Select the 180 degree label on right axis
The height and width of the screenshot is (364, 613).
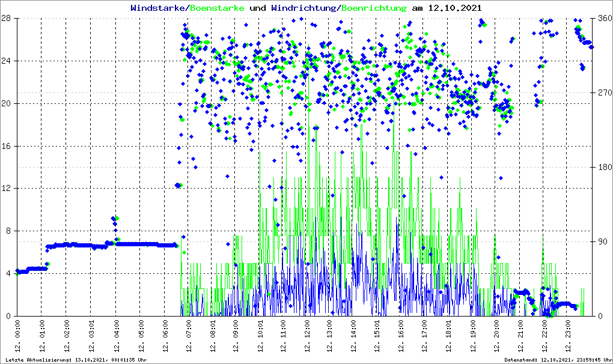point(604,168)
